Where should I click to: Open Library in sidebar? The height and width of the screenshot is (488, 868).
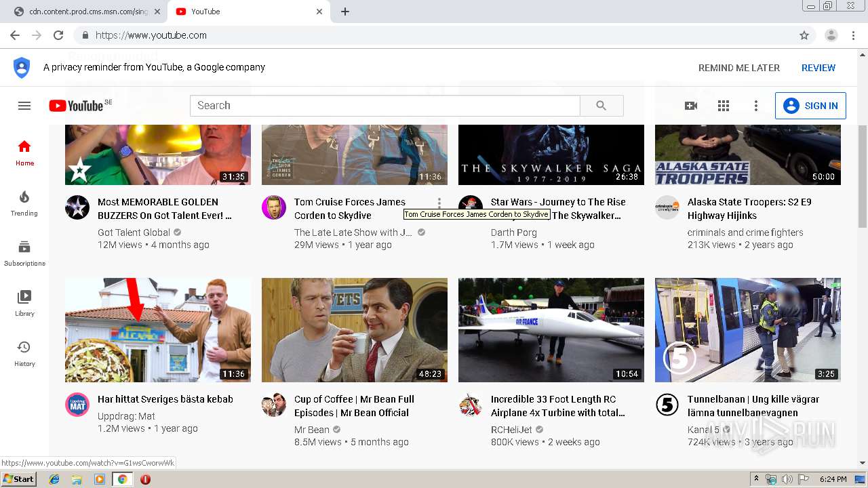24,303
